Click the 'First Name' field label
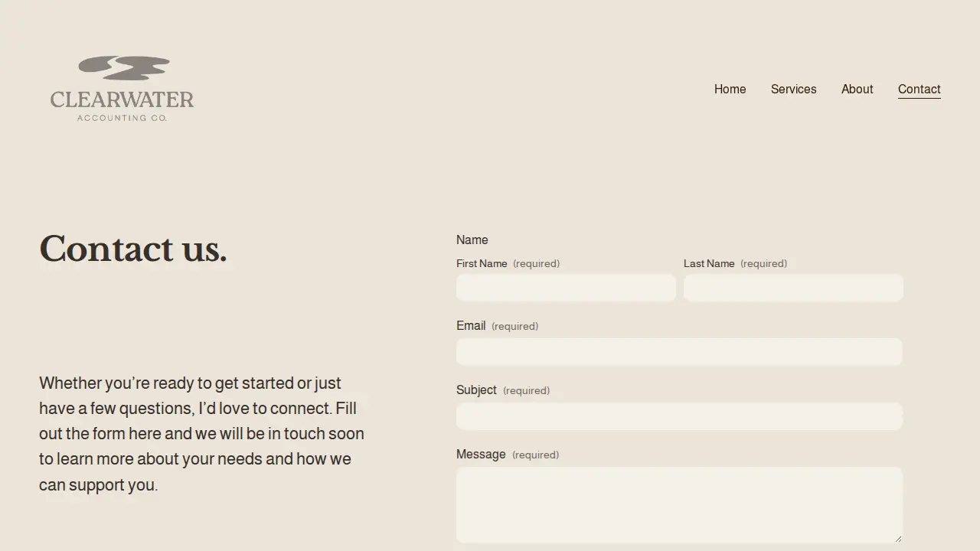Viewport: 980px width, 551px height. tap(482, 263)
